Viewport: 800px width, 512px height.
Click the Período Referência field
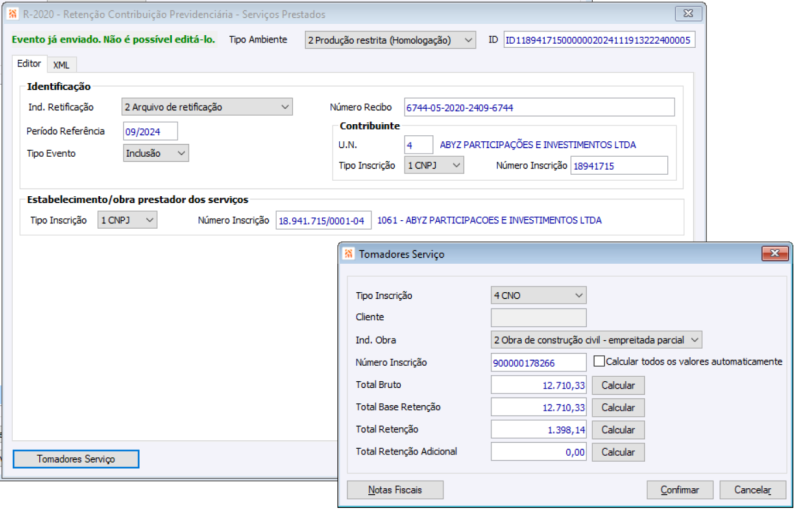(151, 132)
